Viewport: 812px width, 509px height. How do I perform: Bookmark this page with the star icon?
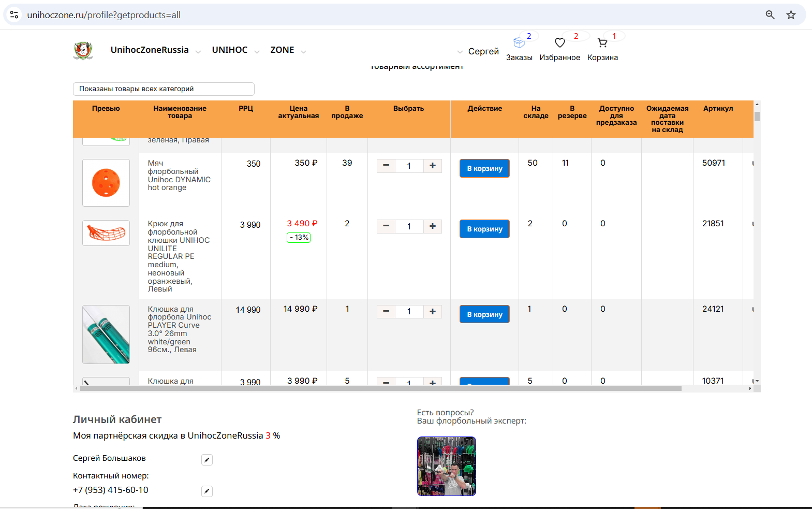[x=791, y=15]
